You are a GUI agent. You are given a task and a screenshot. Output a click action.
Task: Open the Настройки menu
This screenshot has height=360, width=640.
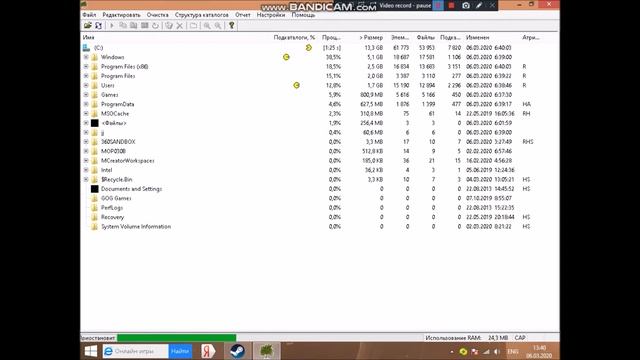click(x=271, y=15)
